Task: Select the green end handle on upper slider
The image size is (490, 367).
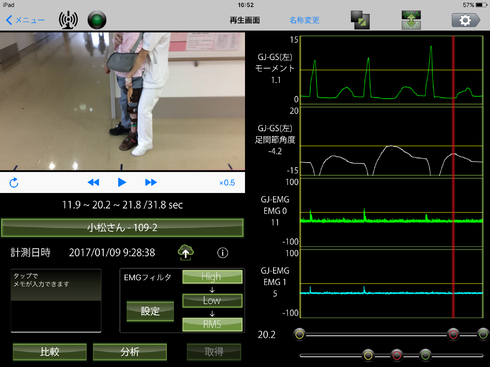Action: pyautogui.click(x=483, y=334)
